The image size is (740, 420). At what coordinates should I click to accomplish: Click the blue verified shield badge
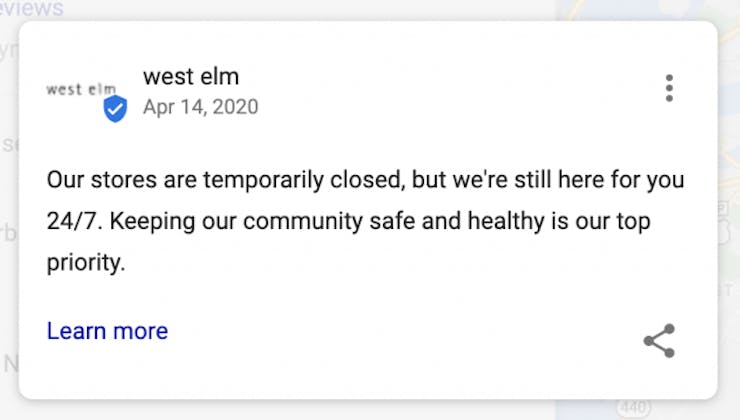click(x=115, y=109)
